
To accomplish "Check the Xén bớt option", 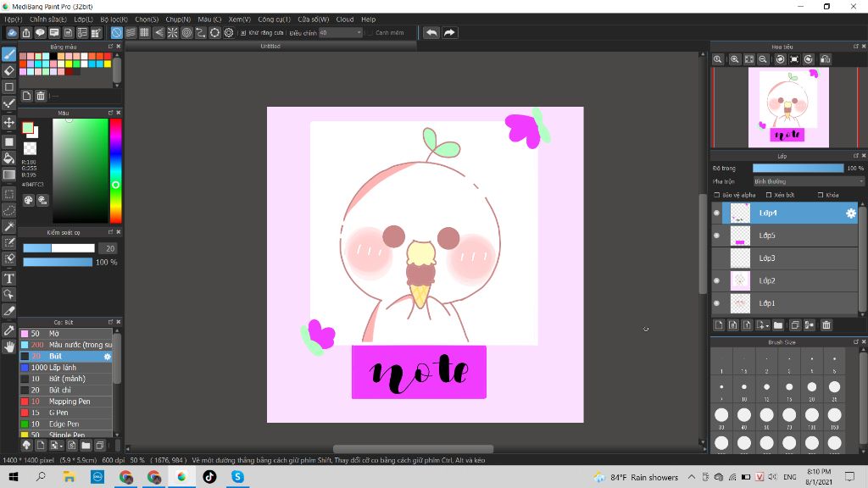I will point(768,195).
